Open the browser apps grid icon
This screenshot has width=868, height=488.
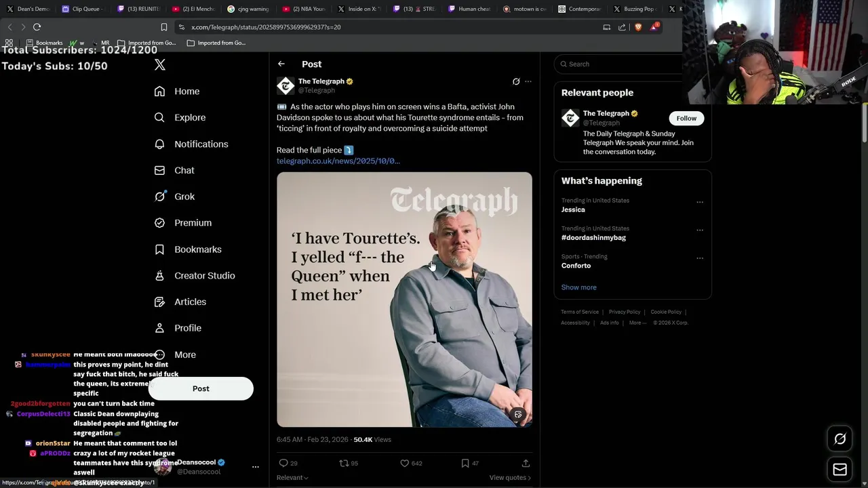click(x=9, y=43)
